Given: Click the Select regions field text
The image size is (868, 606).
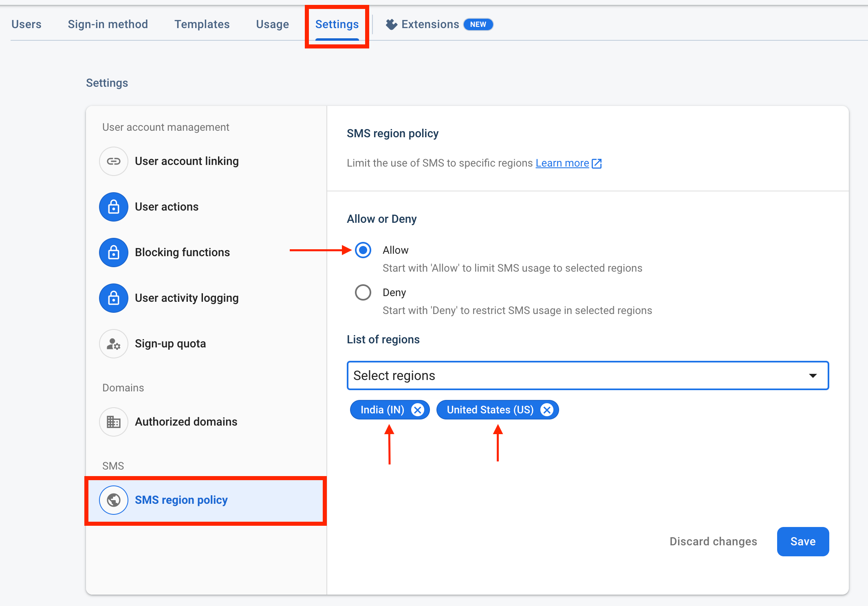Looking at the screenshot, I should 394,375.
